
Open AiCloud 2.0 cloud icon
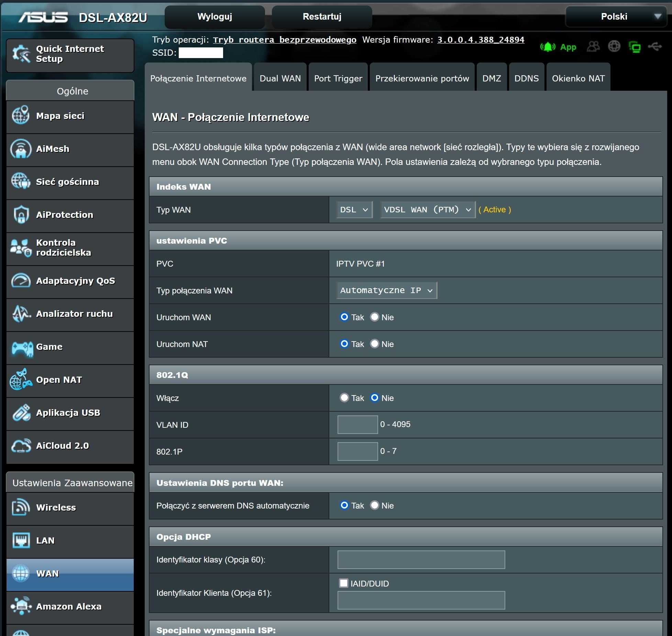21,445
